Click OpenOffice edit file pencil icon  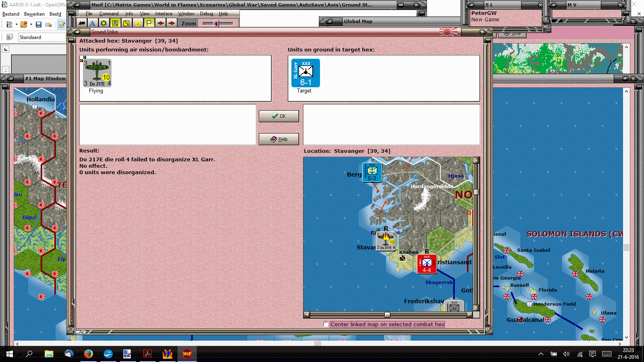click(62, 25)
